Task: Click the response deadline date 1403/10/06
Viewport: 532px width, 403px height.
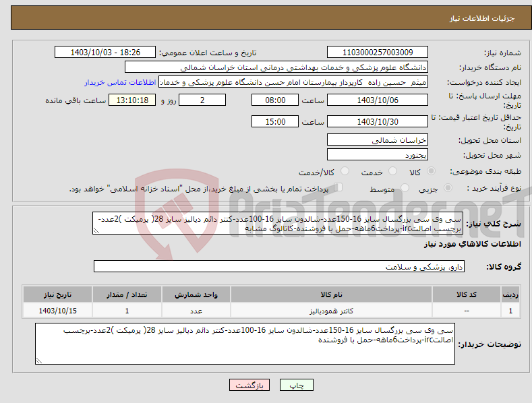Action: [x=378, y=100]
